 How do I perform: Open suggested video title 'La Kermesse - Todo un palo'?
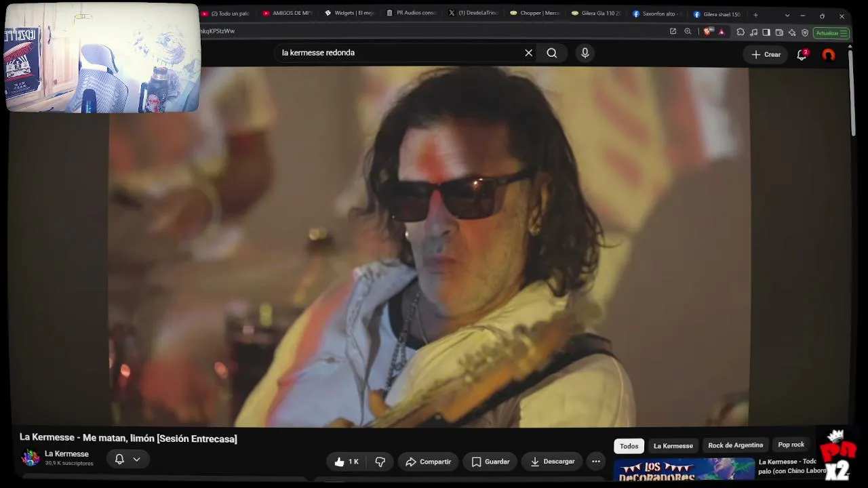pos(792,466)
